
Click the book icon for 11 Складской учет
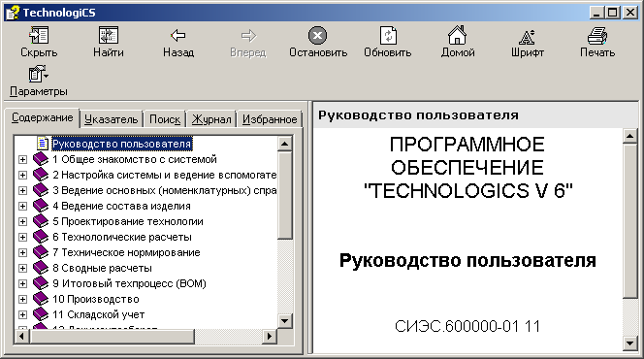41,314
